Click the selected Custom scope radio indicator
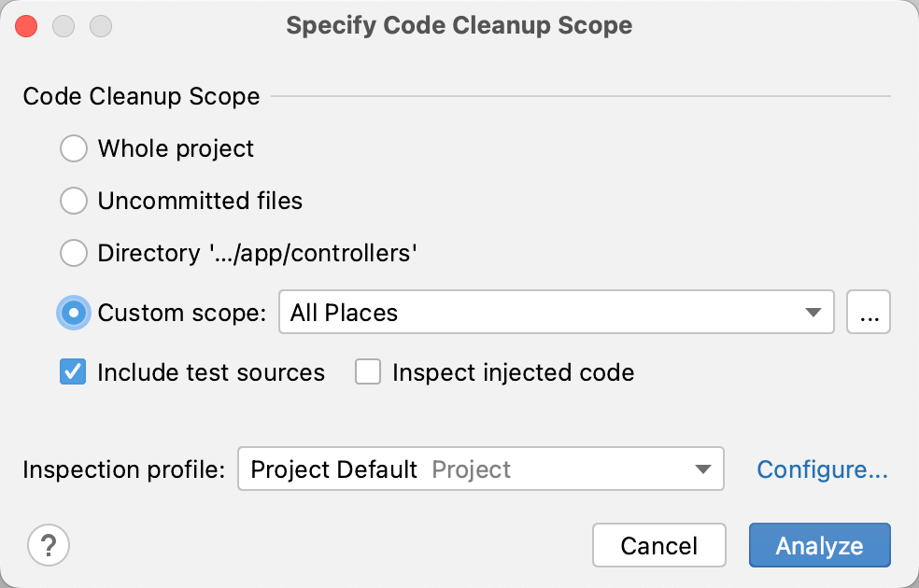919x588 pixels. 74,313
